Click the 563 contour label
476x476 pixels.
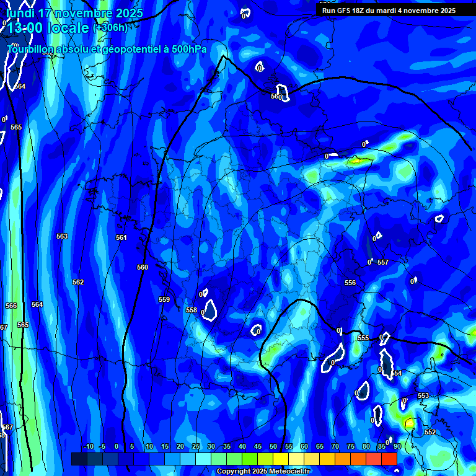[62, 236]
